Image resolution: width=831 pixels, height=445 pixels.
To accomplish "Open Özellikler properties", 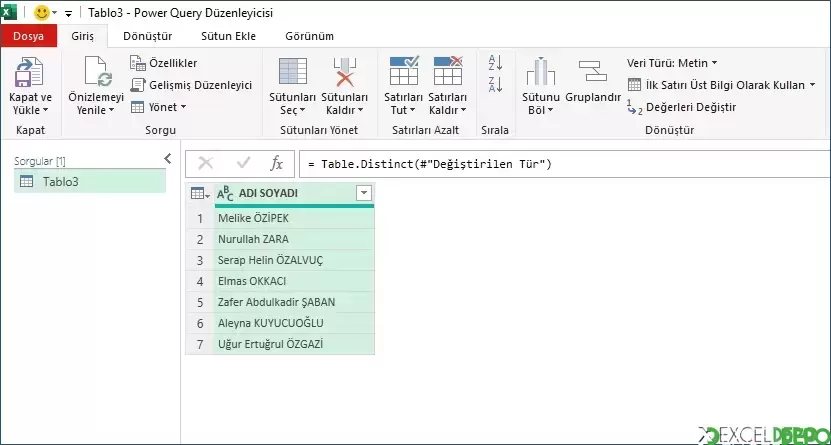I will click(164, 63).
